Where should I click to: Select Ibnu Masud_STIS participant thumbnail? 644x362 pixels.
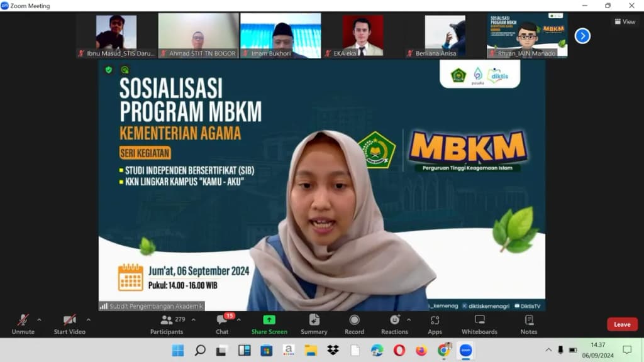pyautogui.click(x=116, y=36)
